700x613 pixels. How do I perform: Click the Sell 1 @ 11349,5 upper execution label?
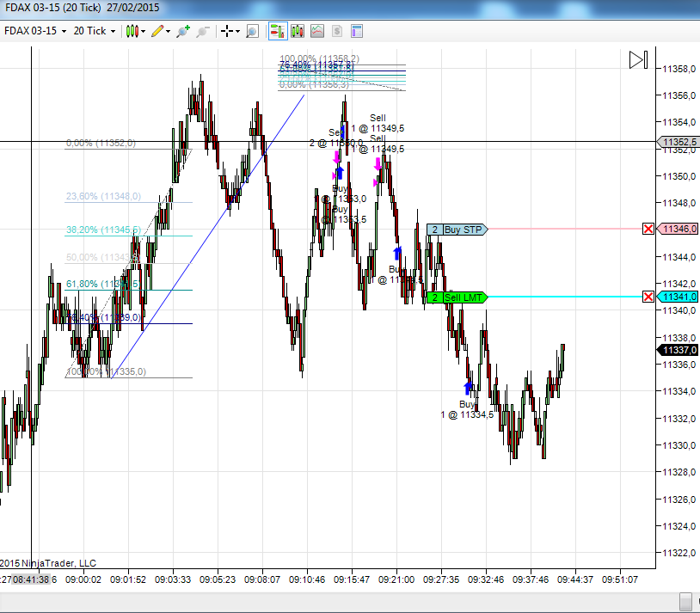click(378, 123)
